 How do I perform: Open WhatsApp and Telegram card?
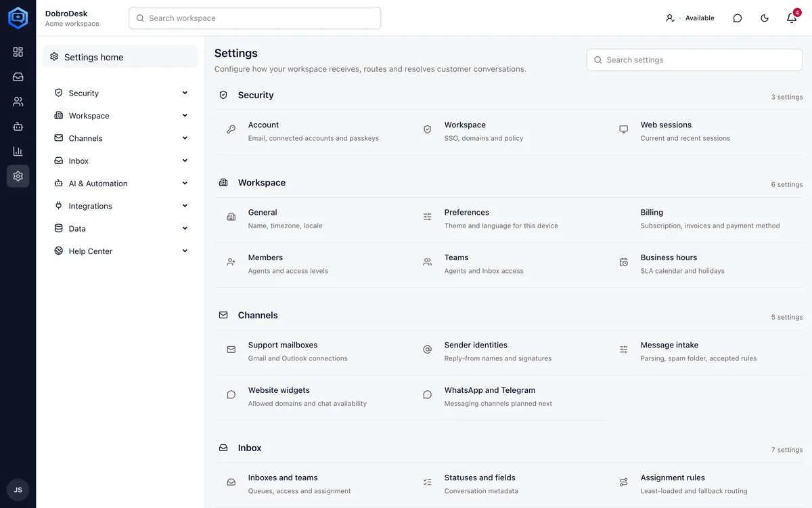508,397
